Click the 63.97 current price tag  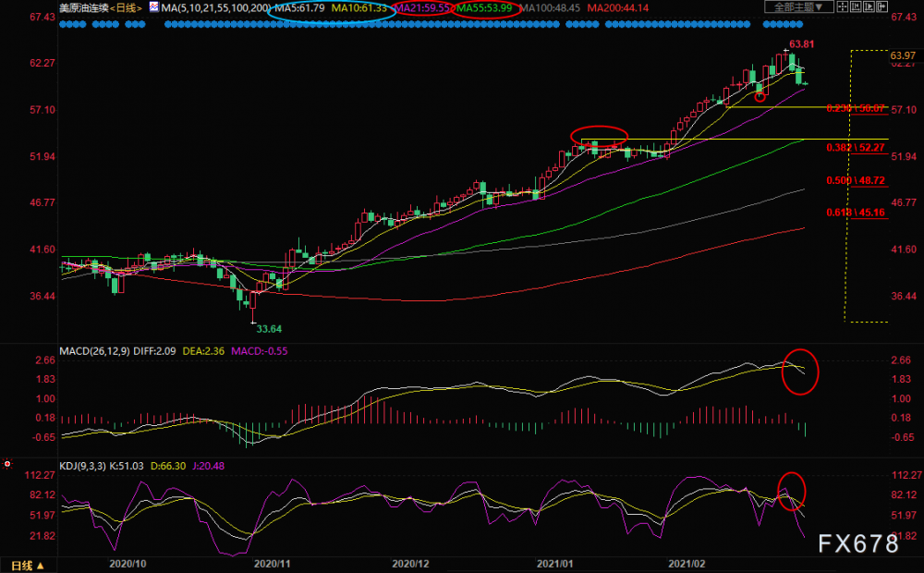tap(903, 55)
